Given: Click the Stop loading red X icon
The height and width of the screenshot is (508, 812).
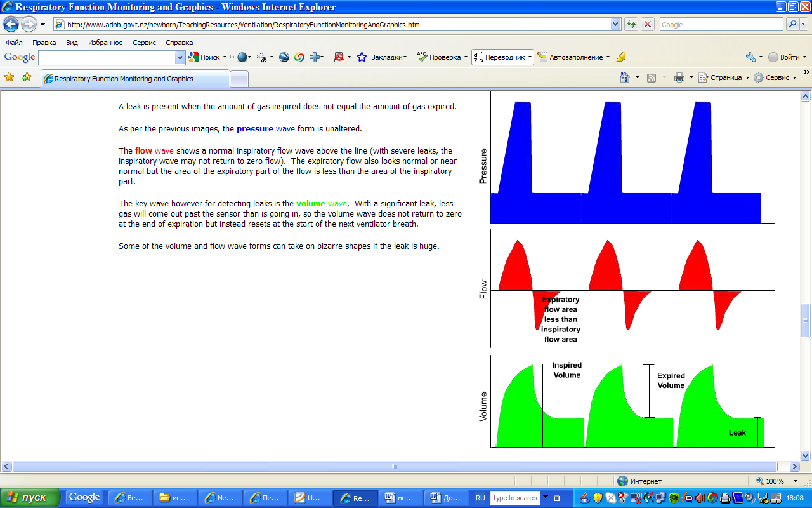Looking at the screenshot, I should (x=648, y=25).
